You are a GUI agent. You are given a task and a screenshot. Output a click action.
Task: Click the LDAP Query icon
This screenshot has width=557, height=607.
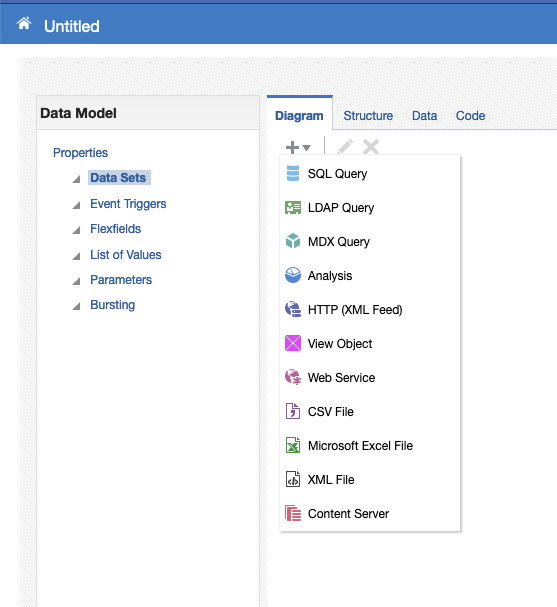tap(293, 207)
